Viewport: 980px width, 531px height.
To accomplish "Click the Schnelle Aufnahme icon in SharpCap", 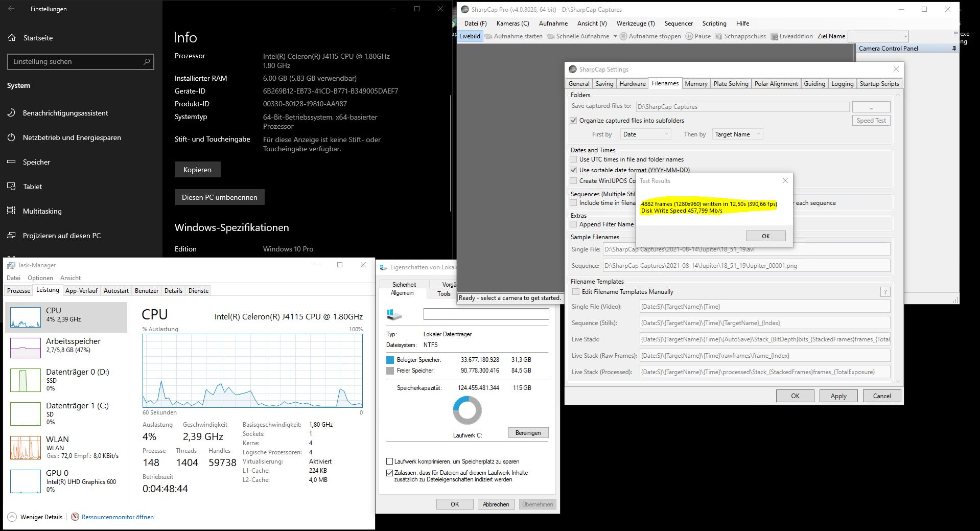I will tap(551, 36).
